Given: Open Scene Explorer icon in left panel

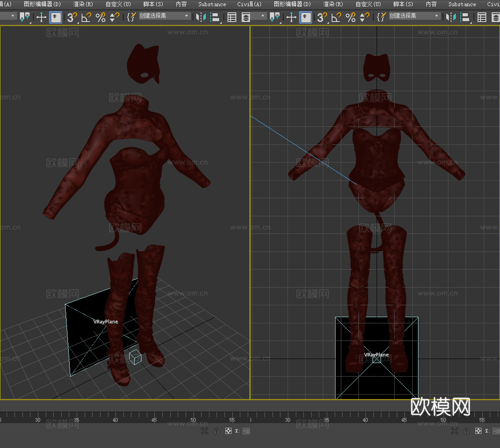Looking at the screenshot, I should 232,17.
